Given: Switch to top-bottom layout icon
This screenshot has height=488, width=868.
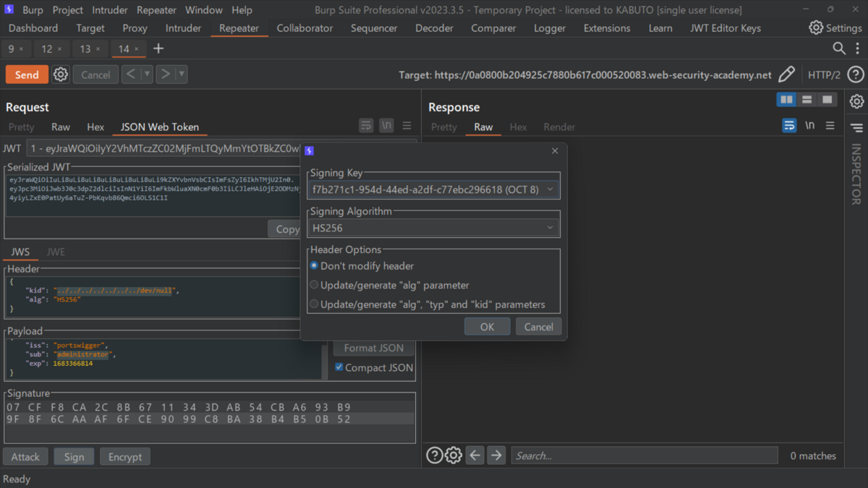Looking at the screenshot, I should (x=807, y=100).
